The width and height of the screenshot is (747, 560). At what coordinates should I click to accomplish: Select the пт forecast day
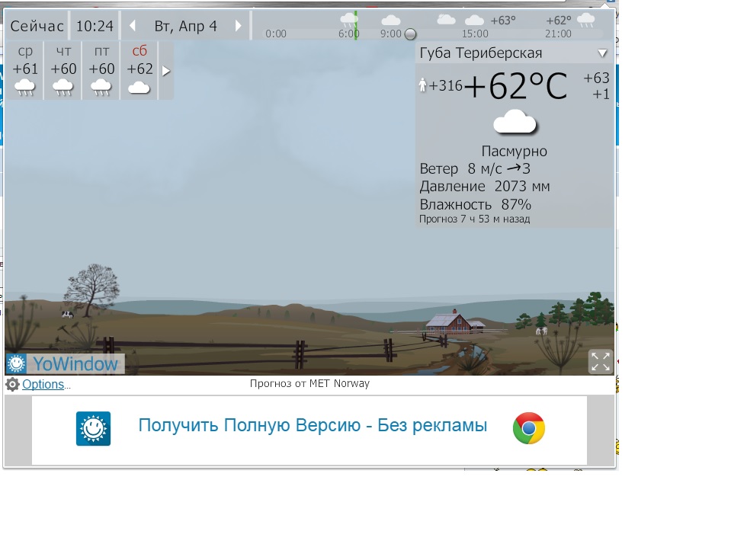point(101,70)
